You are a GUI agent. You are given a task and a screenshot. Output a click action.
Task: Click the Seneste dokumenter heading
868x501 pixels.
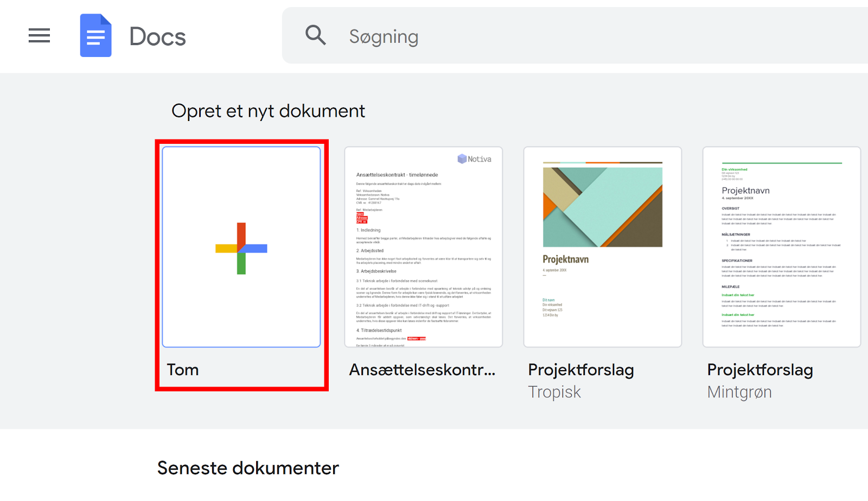[248, 468]
